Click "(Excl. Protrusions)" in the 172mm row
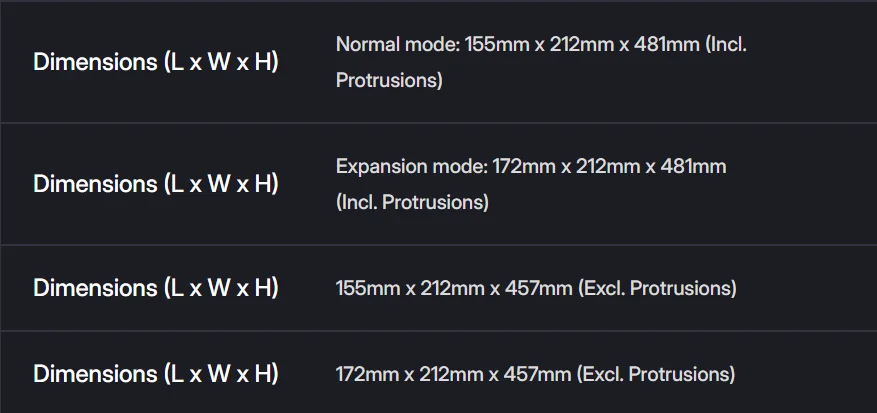The height and width of the screenshot is (413, 877). [x=656, y=375]
